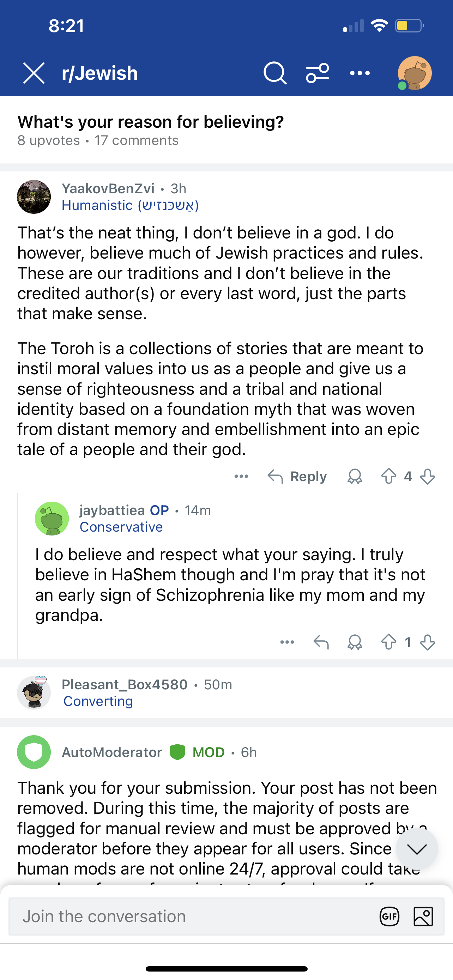Tap the Join the conversation field
453x980 pixels.
190,916
